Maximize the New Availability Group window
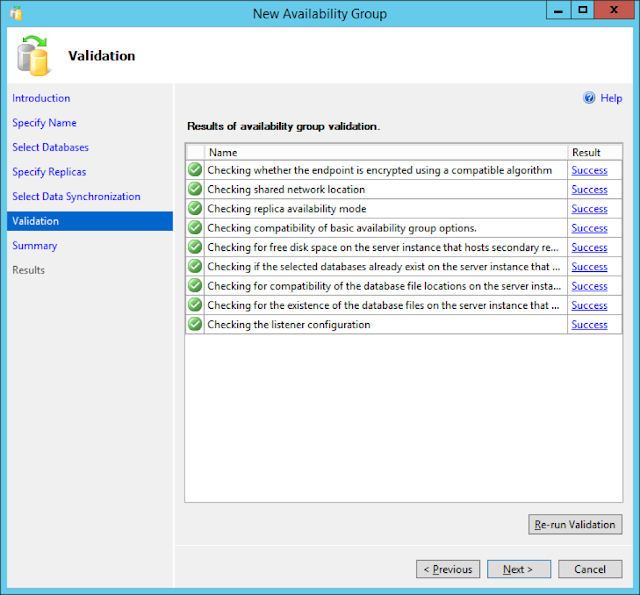Screen dimensions: 640x595 coord(582,10)
